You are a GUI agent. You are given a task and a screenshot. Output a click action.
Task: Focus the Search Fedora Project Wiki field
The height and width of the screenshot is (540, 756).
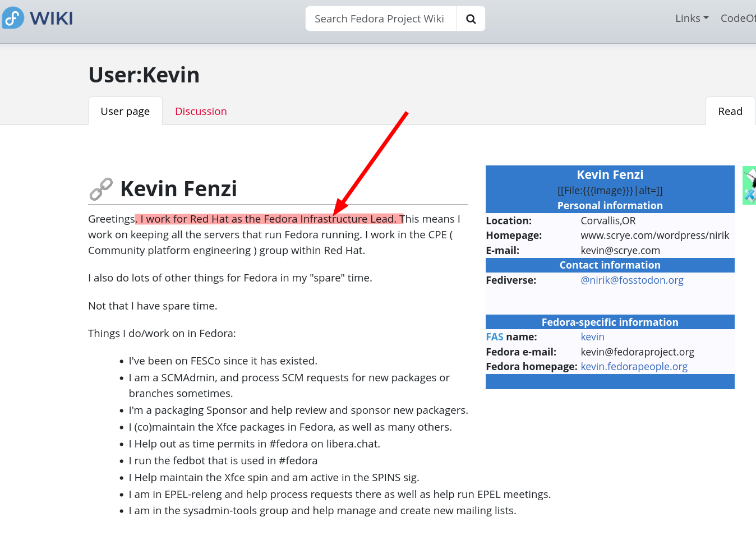[381, 19]
